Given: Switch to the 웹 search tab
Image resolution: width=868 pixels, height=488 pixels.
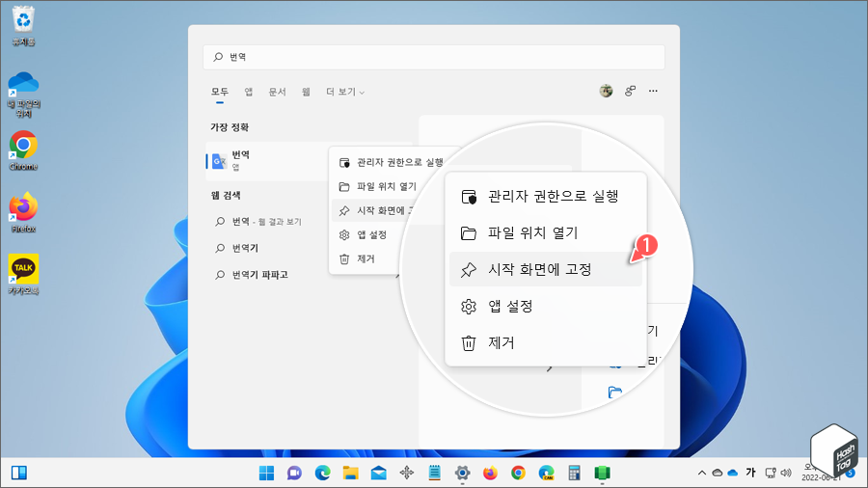Looking at the screenshot, I should point(306,92).
